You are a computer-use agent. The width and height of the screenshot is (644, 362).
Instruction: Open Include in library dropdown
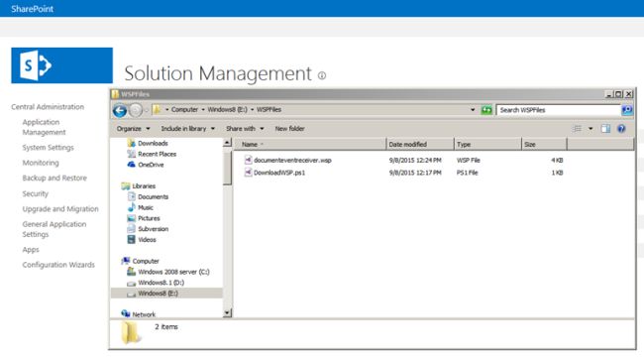pos(187,129)
